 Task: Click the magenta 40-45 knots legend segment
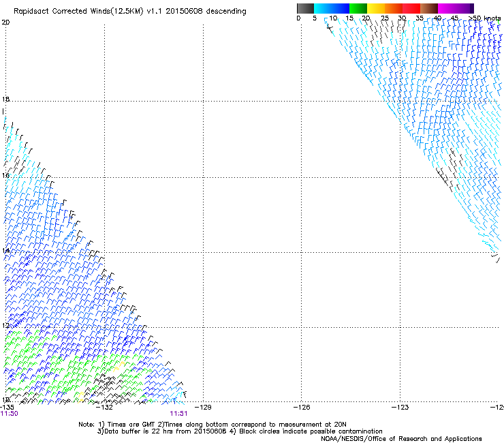tap(447, 8)
